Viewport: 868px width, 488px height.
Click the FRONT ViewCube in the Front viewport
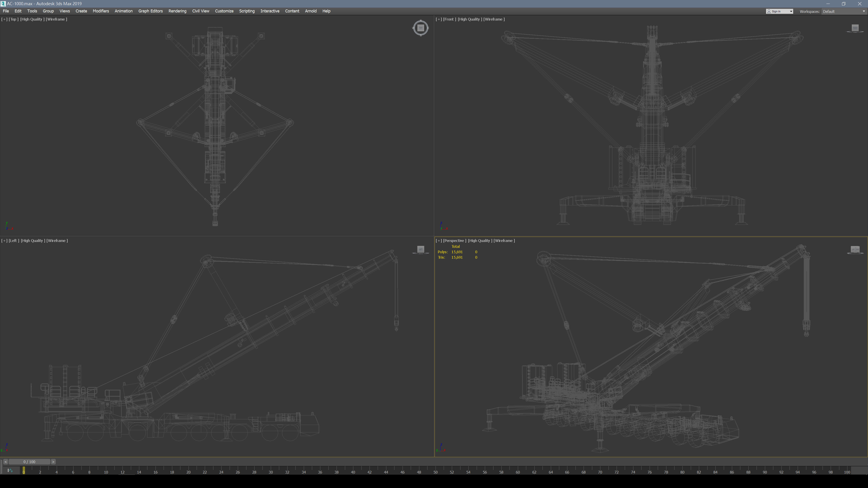click(855, 28)
